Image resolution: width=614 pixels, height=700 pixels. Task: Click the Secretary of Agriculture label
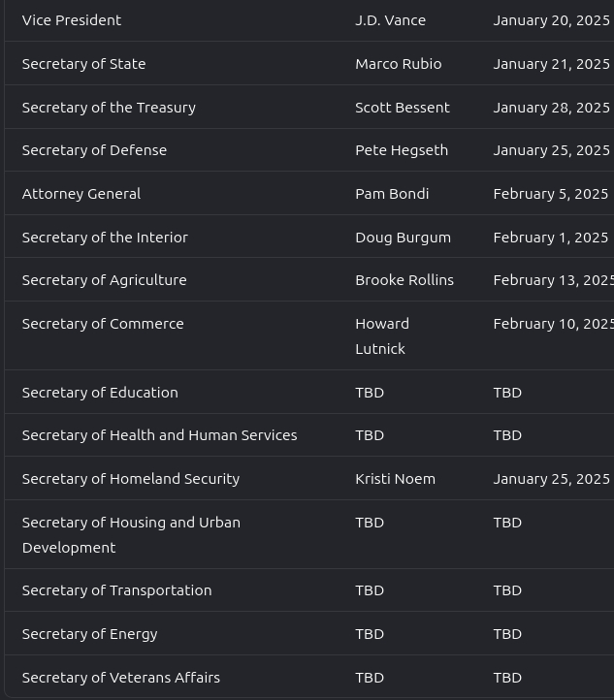(104, 280)
